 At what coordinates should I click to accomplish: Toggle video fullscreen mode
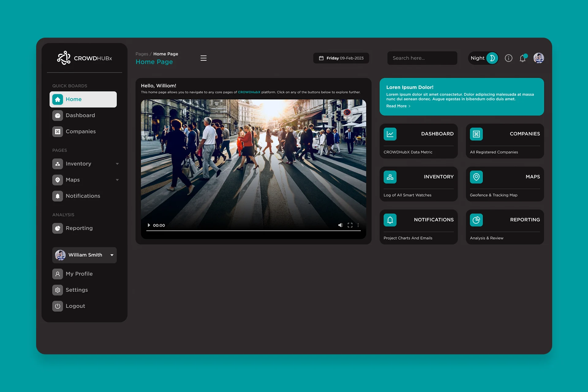click(350, 225)
